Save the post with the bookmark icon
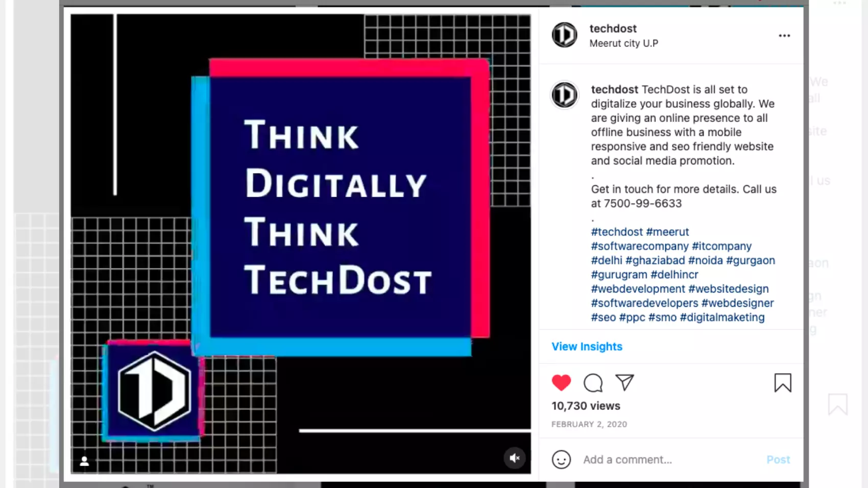The image size is (868, 488). [783, 383]
